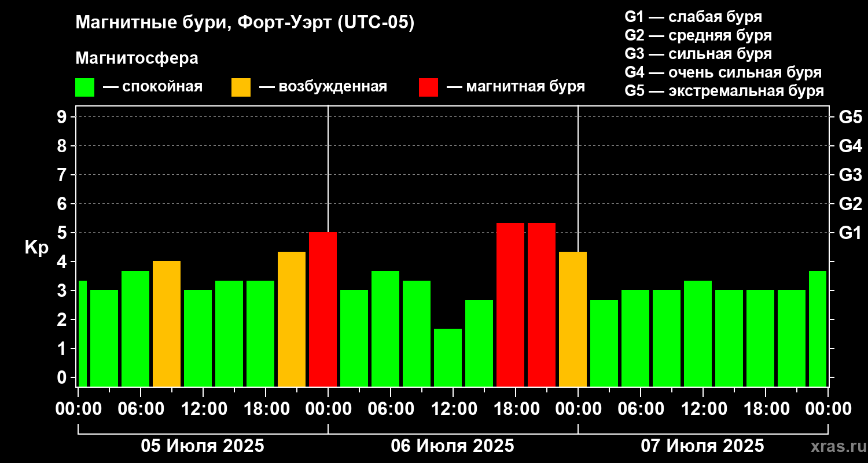Click the 'Магнитосфера' legend heading
The image size is (868, 463).
137,58
